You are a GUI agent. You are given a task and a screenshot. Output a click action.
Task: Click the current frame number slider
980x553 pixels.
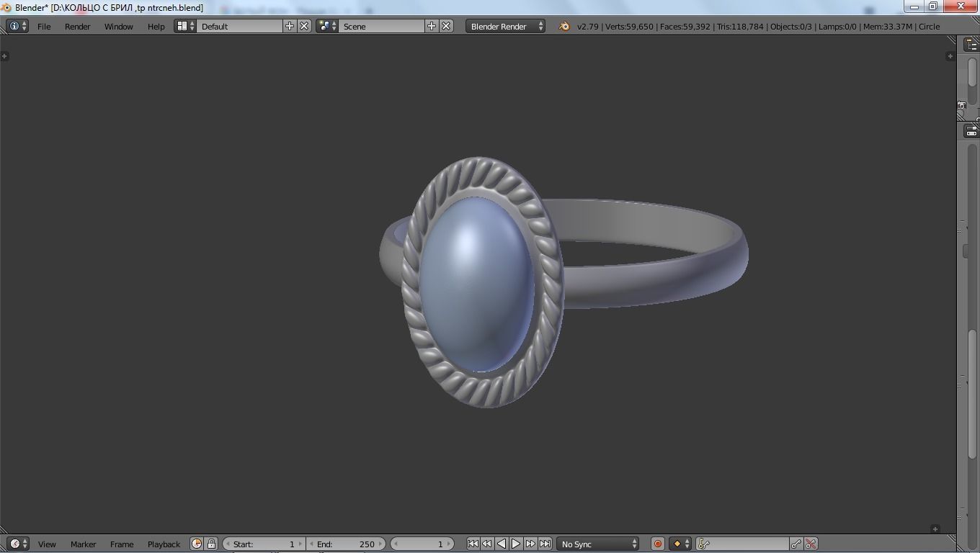tap(422, 544)
